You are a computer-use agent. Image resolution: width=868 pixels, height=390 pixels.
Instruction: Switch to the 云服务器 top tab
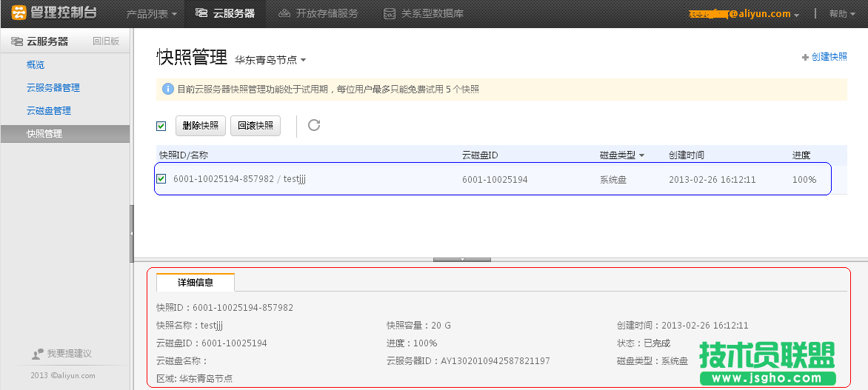[x=225, y=14]
